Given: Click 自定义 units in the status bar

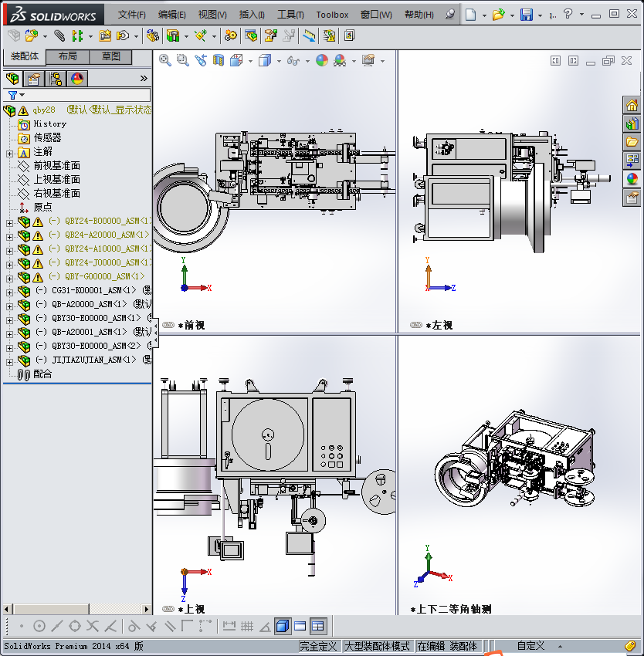Looking at the screenshot, I should tap(530, 646).
